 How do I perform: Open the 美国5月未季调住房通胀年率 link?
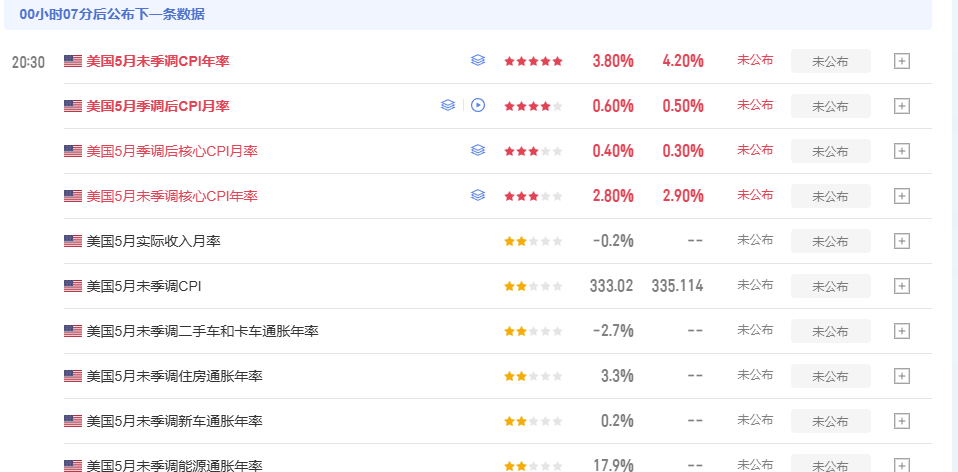[x=174, y=376]
